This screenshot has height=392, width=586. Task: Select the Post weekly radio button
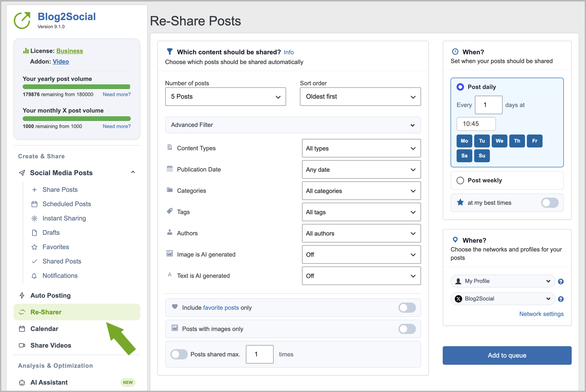point(460,181)
